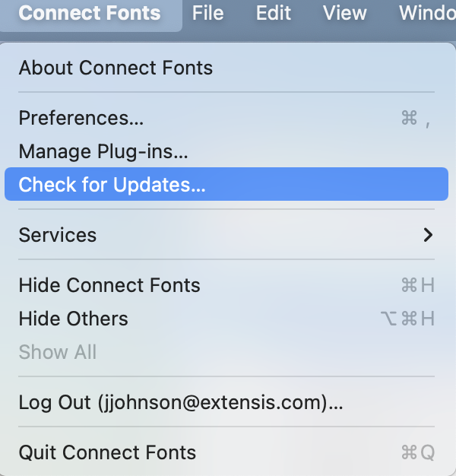The image size is (456, 476).
Task: Choose Manage Plug-ins menu entry
Action: click(103, 151)
